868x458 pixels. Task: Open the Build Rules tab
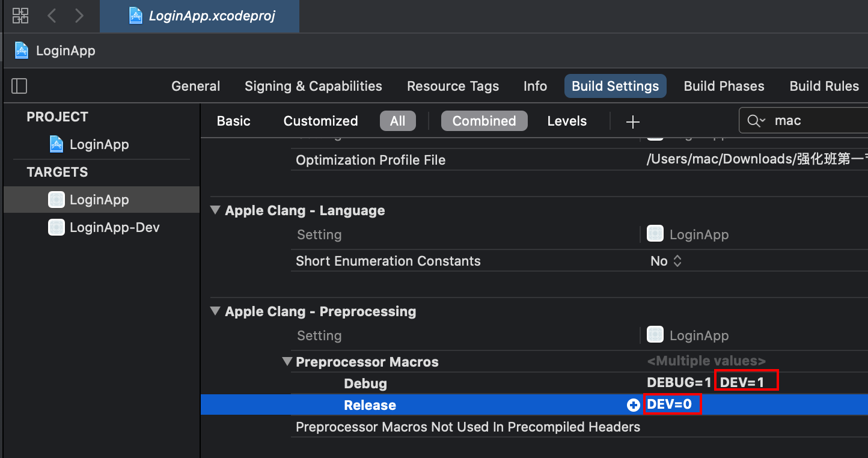[824, 86]
